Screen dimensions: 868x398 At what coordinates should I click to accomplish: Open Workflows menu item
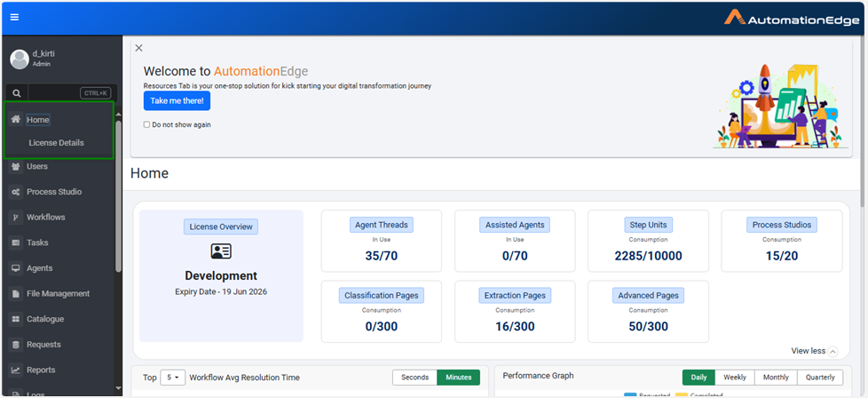(x=46, y=218)
